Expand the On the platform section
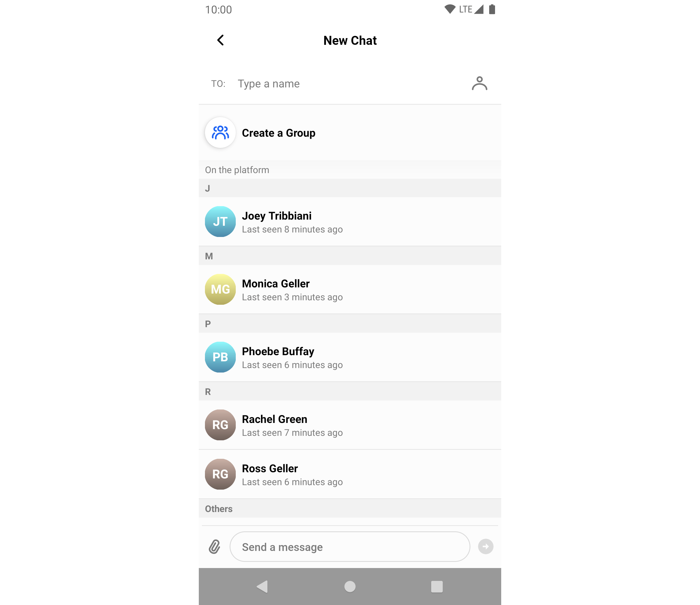Screen dimensions: 700x605 pyautogui.click(x=351, y=170)
